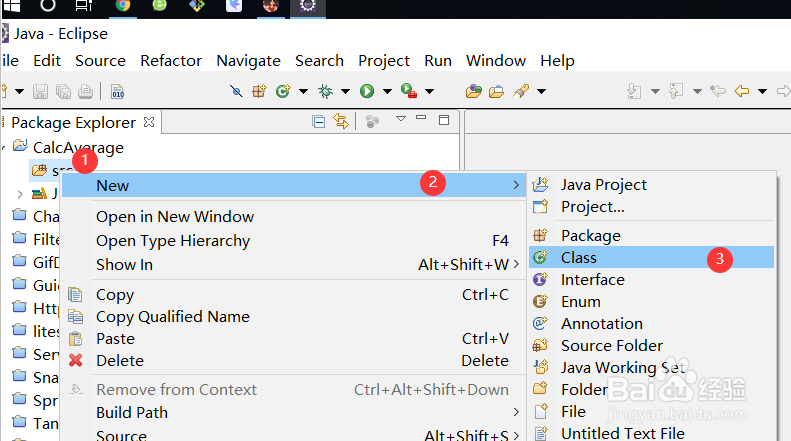Select Java Project in New submenu

pos(651,185)
